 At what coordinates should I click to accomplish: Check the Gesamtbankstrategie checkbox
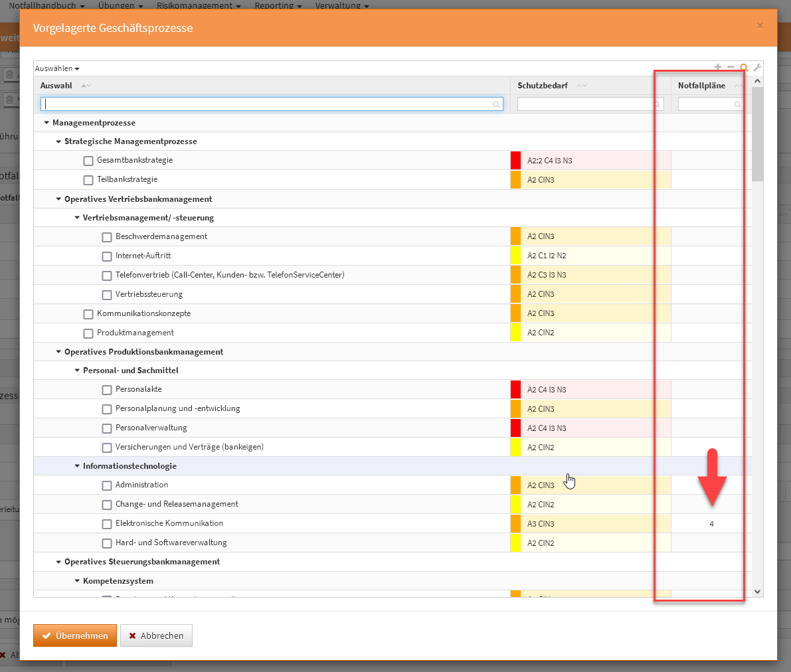[88, 161]
